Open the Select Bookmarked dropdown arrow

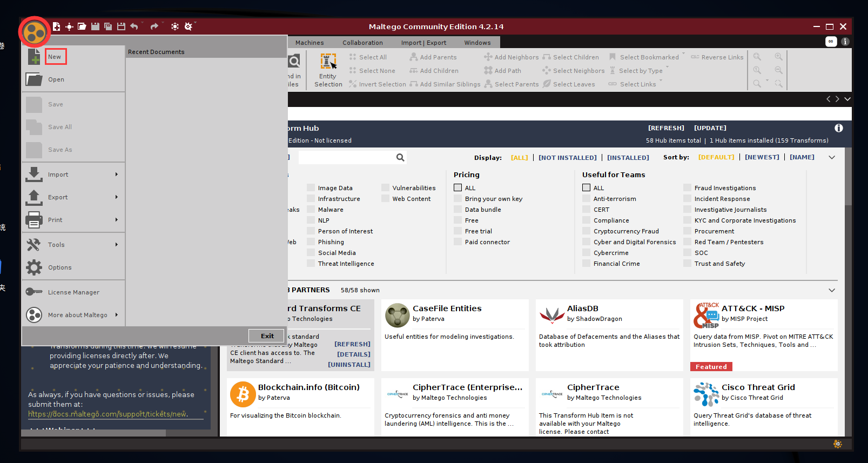click(683, 53)
